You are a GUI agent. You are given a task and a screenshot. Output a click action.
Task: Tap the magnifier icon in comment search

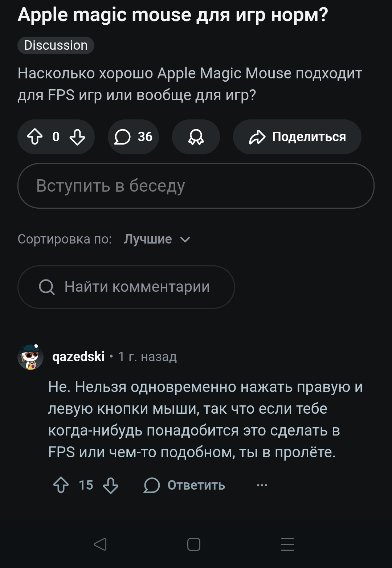[x=47, y=287]
